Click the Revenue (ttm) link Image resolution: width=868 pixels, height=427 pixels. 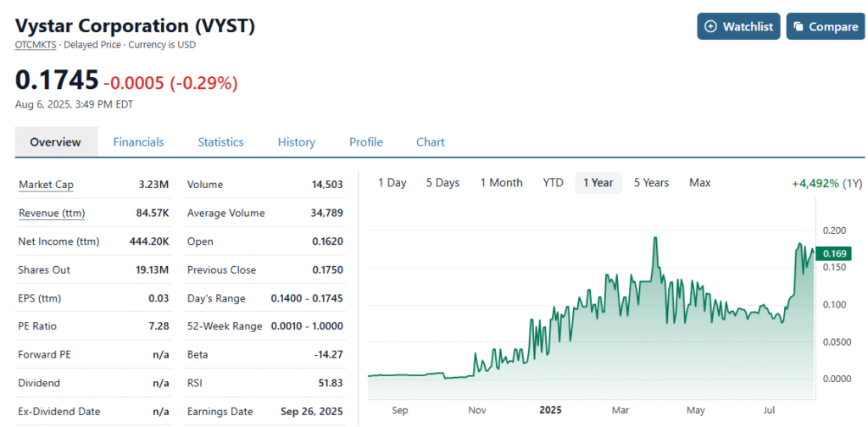52,213
